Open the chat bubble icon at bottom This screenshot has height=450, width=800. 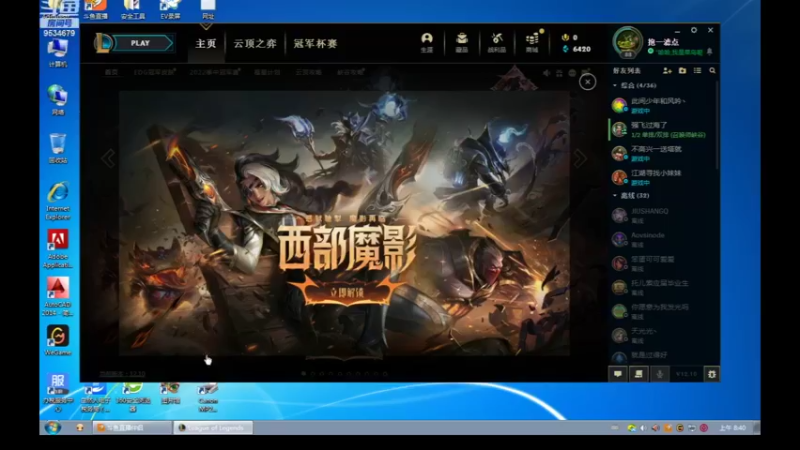(618, 374)
